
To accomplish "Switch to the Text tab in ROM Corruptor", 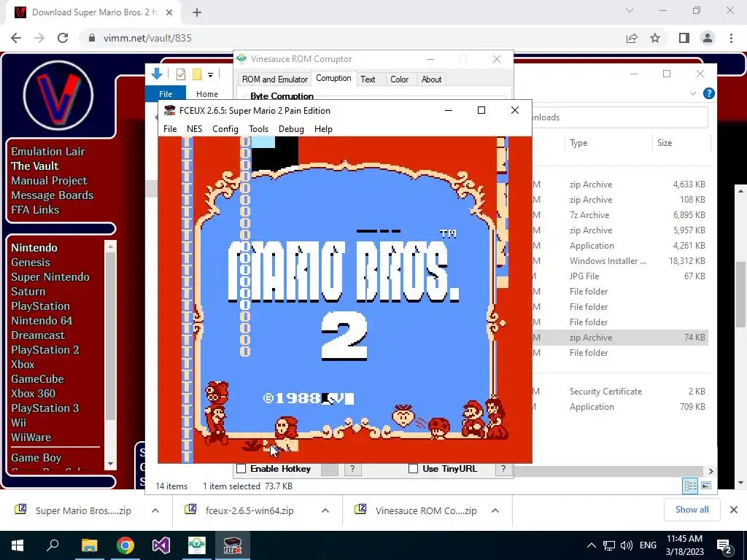I will (x=368, y=79).
